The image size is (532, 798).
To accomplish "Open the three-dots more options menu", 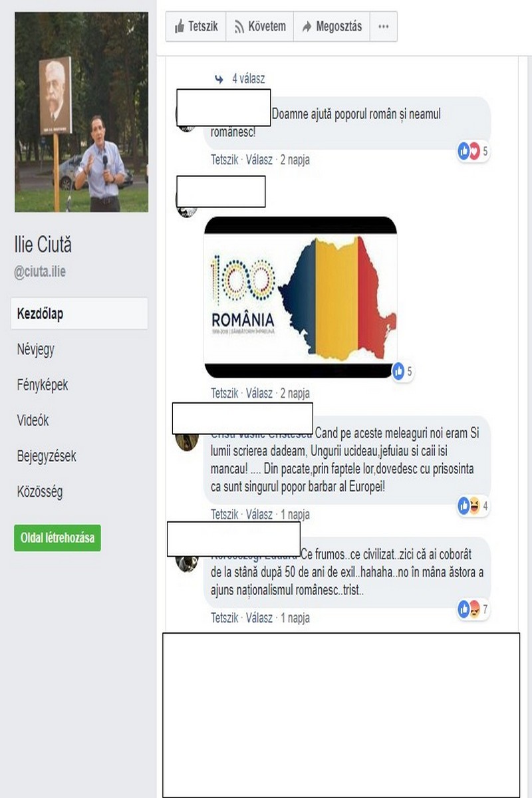I will coord(383,27).
